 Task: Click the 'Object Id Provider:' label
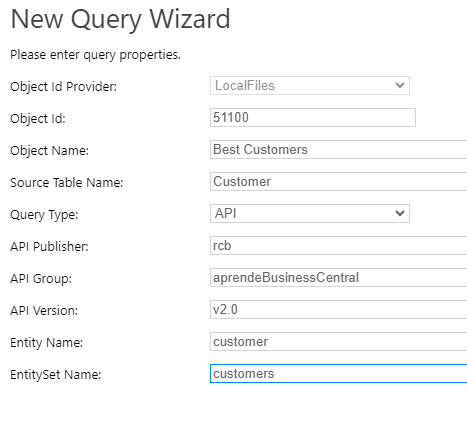pyautogui.click(x=63, y=87)
